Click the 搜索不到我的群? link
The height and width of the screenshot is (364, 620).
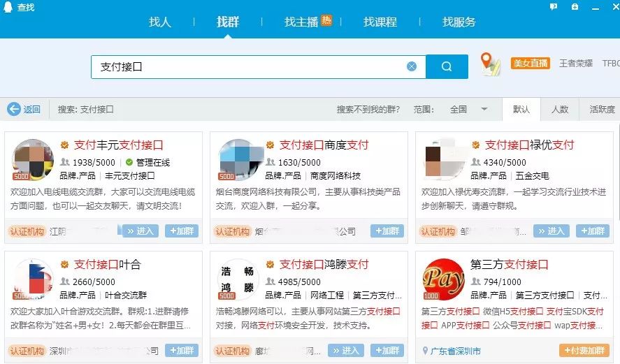tap(368, 109)
